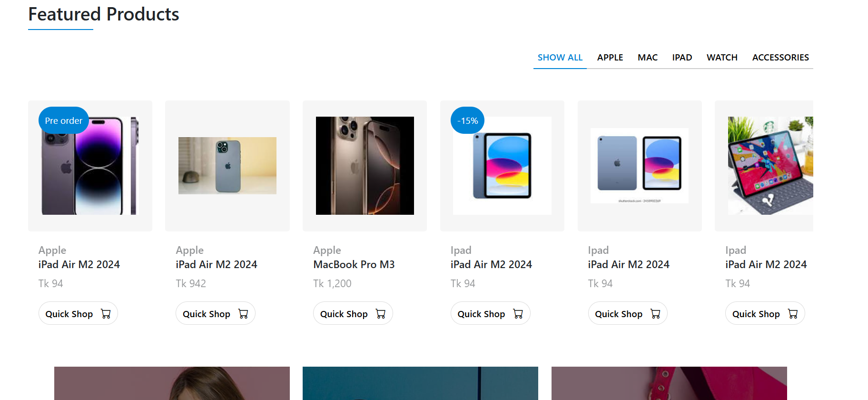Open the MacBook Pro M3 product title

coord(354,264)
